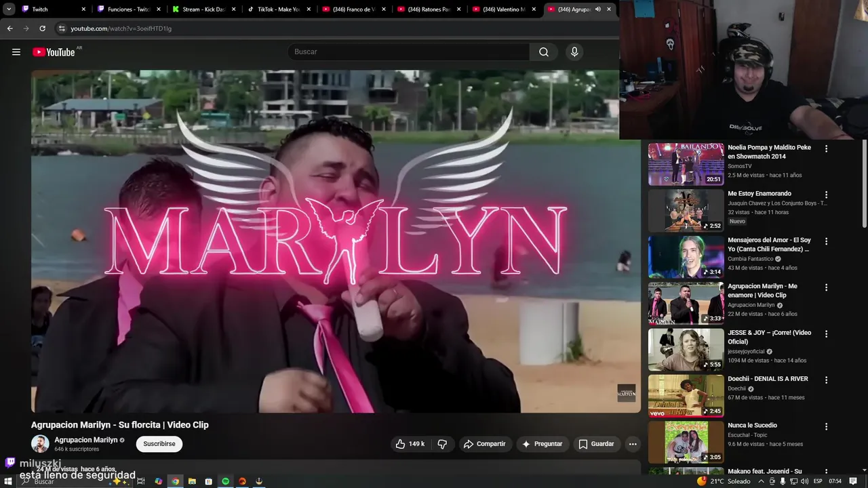The image size is (868, 488).
Task: Go back with the browser back arrow
Action: pos(9,28)
